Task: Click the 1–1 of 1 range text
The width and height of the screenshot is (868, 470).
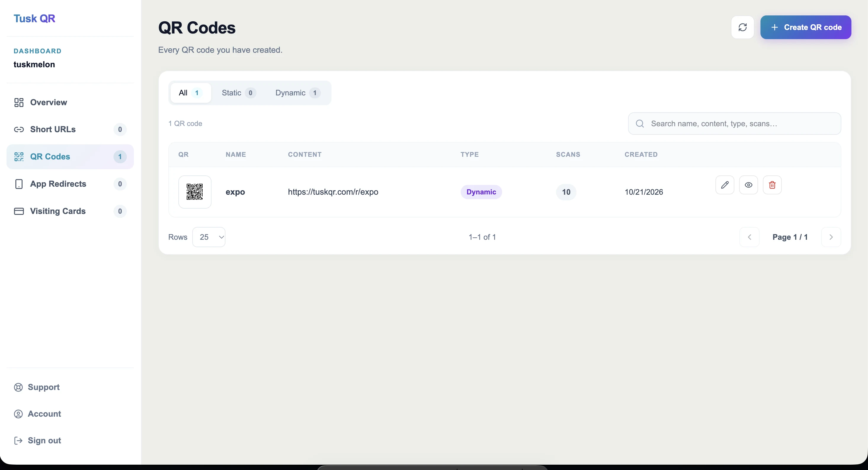Action: [x=482, y=237]
